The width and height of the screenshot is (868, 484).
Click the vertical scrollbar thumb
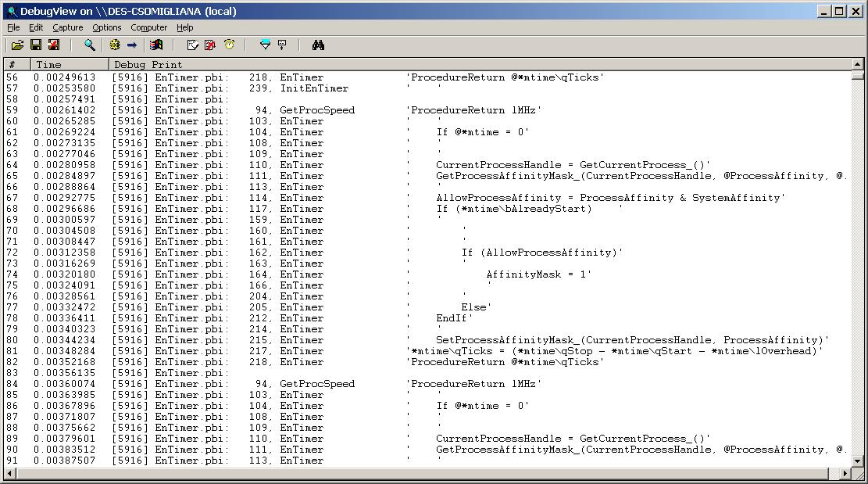point(857,75)
